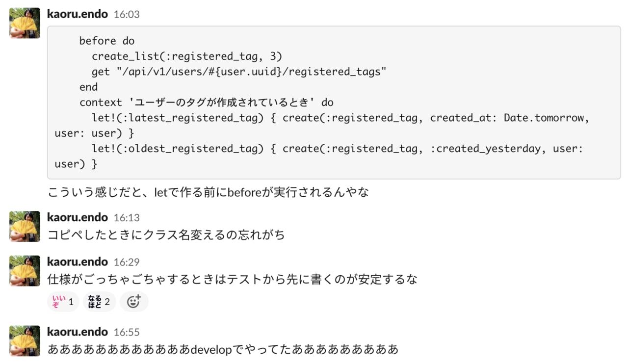The height and width of the screenshot is (364, 628).
Task: Select the コピペしたときに message text
Action: (166, 235)
